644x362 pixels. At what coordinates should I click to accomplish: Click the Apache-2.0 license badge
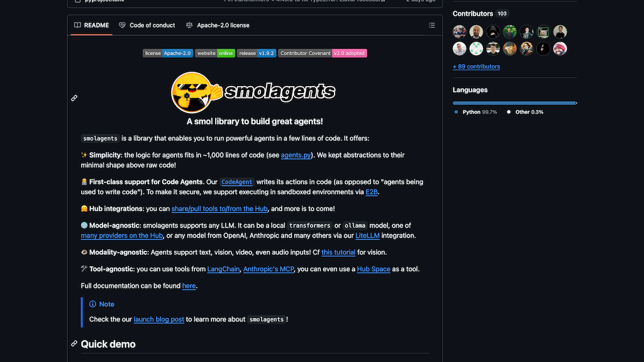tap(167, 53)
